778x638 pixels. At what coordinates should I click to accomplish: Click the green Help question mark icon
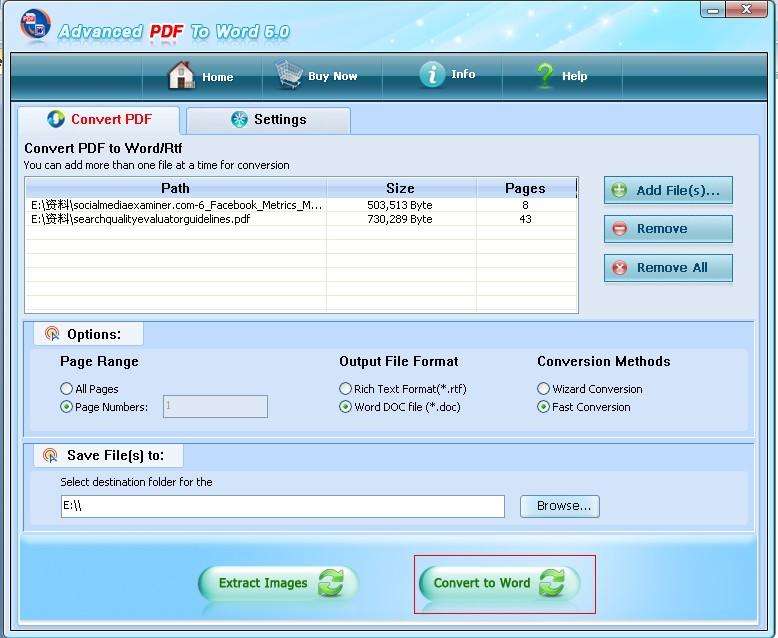click(x=545, y=76)
